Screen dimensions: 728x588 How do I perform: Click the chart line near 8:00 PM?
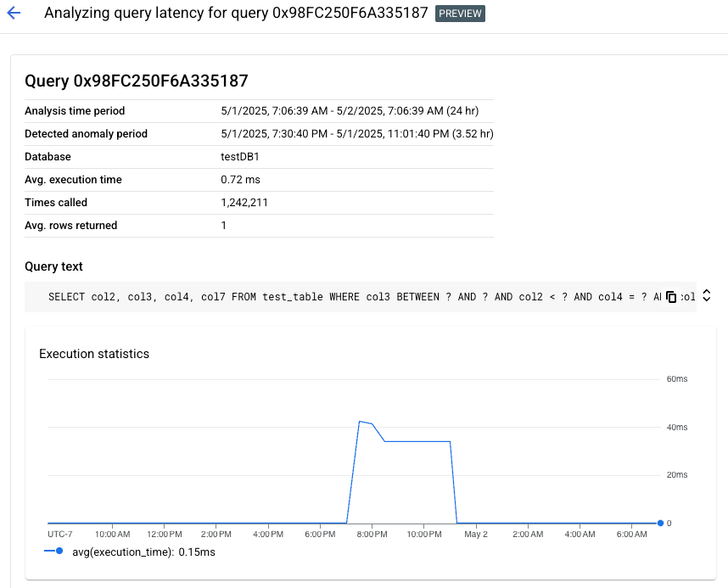tap(372, 423)
